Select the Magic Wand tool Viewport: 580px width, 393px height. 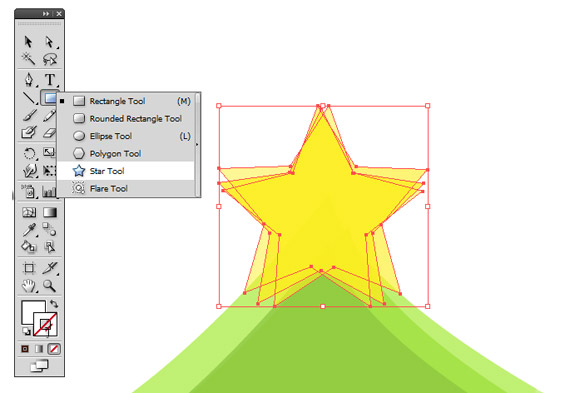click(28, 58)
